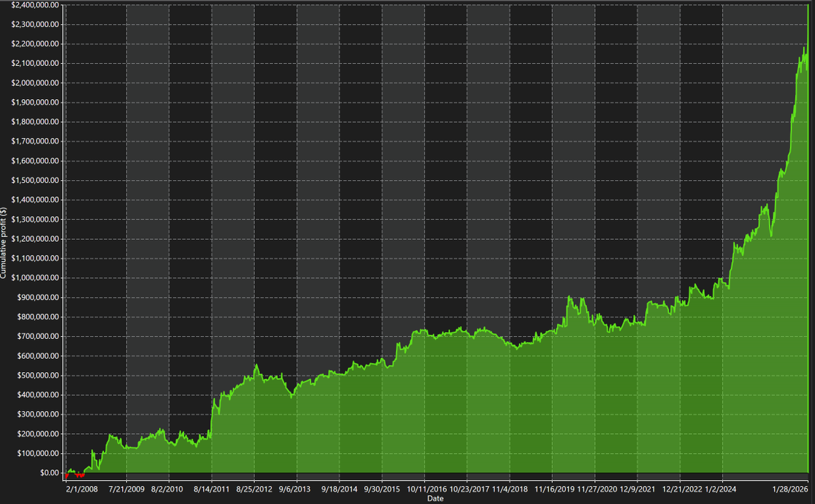This screenshot has width=815, height=504.
Task: Click the 12/9/2021 date label
Action: pos(637,489)
